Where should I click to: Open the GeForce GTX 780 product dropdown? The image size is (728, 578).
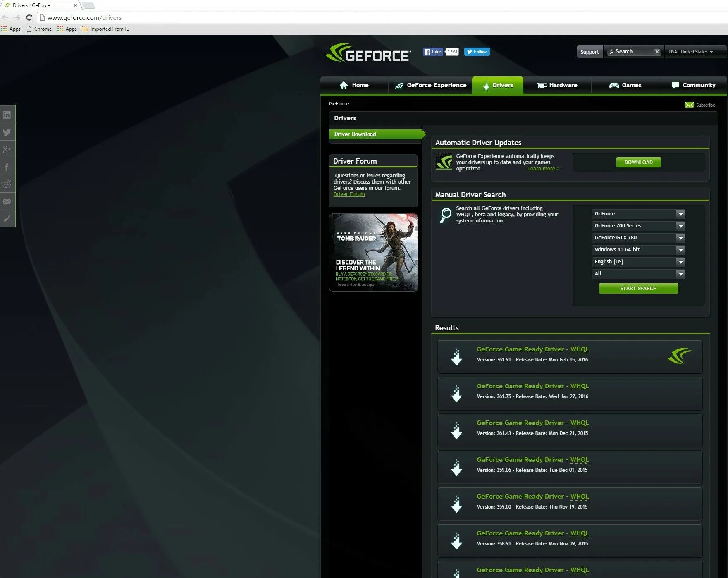[638, 238]
